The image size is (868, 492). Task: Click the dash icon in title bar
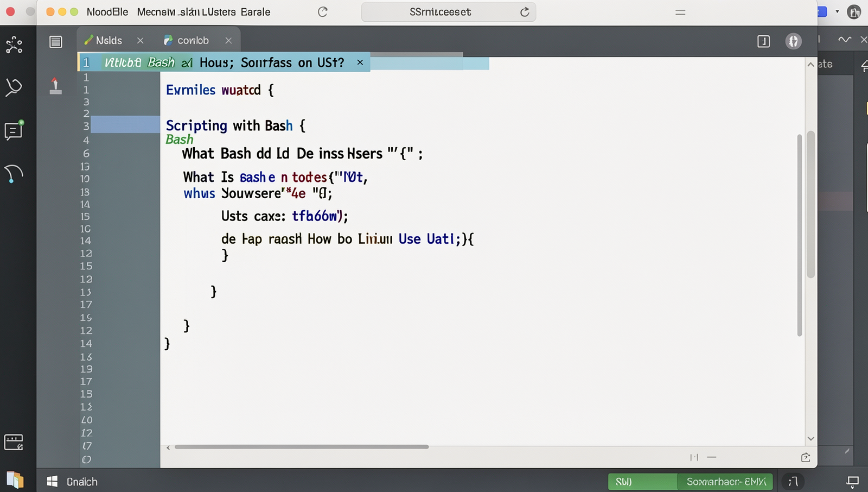680,12
